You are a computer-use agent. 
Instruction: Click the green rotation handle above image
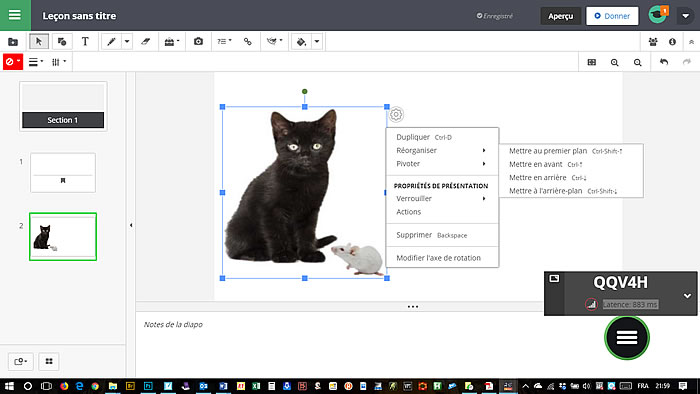click(x=304, y=91)
